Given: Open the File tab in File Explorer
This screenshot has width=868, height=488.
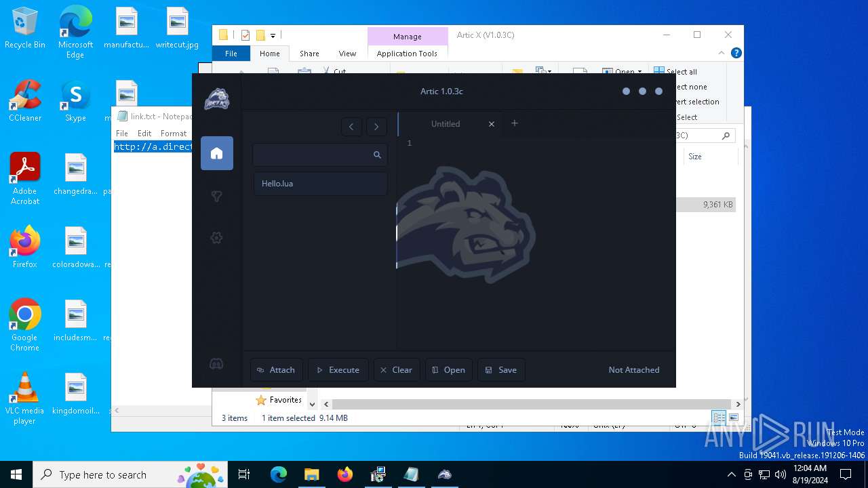Looking at the screenshot, I should tap(231, 54).
